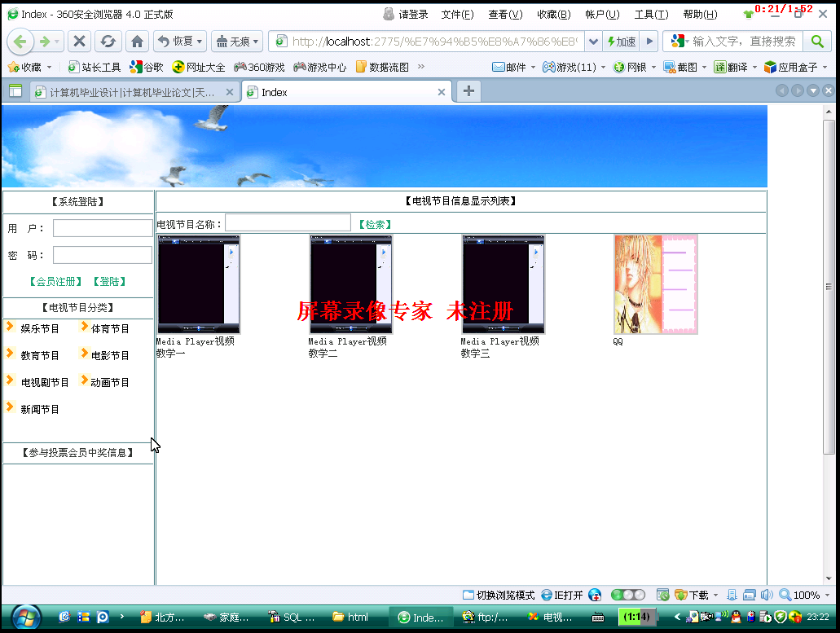The image size is (840, 633).
Task: Click the 密码 password input field
Action: 103,255
